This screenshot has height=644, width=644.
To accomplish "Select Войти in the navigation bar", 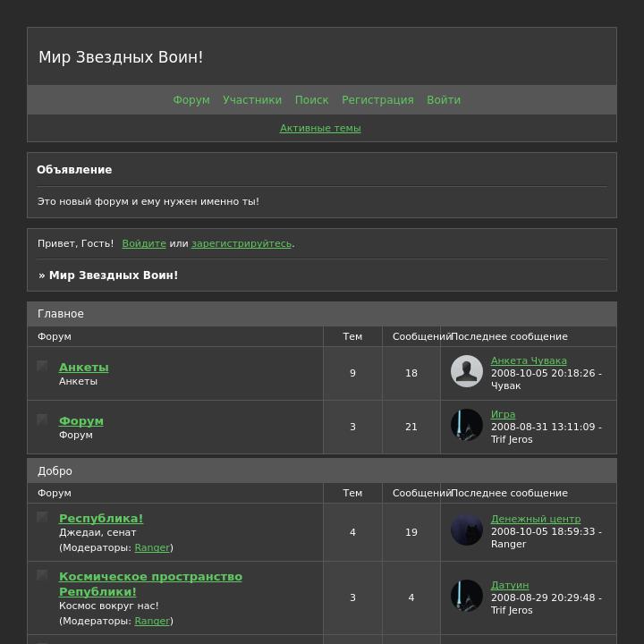I will [444, 100].
